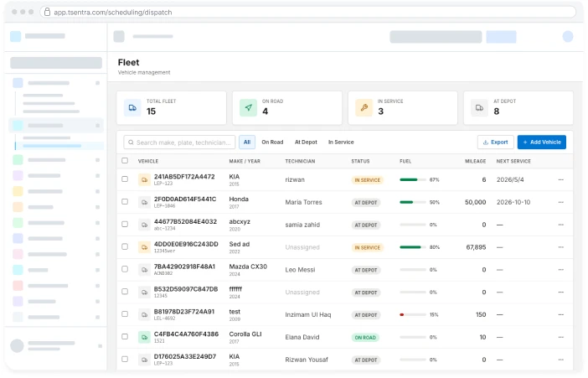
Task: Click the Vehicle column header
Action: point(148,162)
